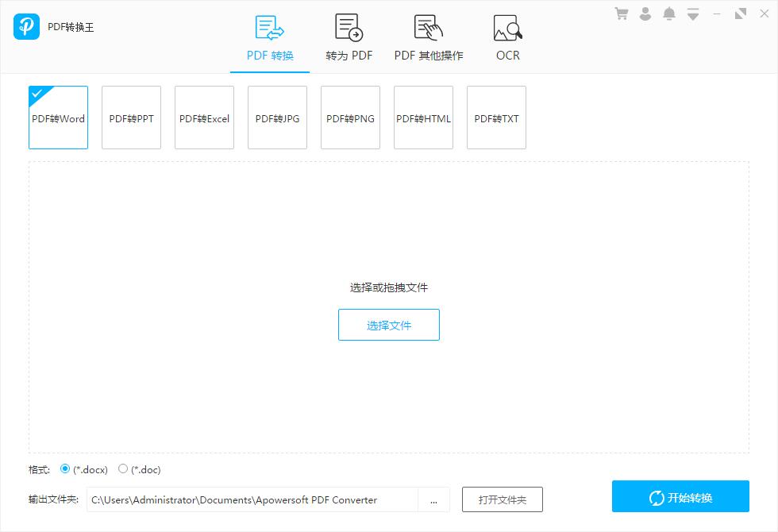Open output folder via 打开文件夹
The width and height of the screenshot is (778, 532).
tap(503, 499)
